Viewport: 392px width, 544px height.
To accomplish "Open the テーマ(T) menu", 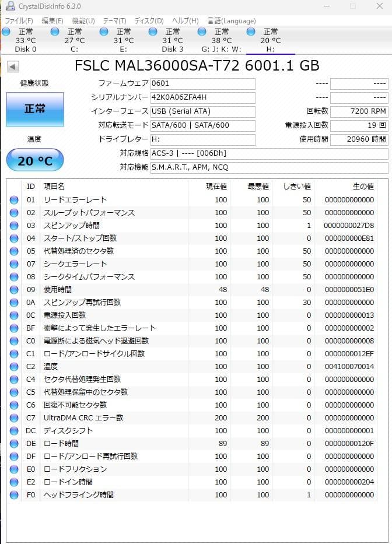I will pyautogui.click(x=114, y=21).
